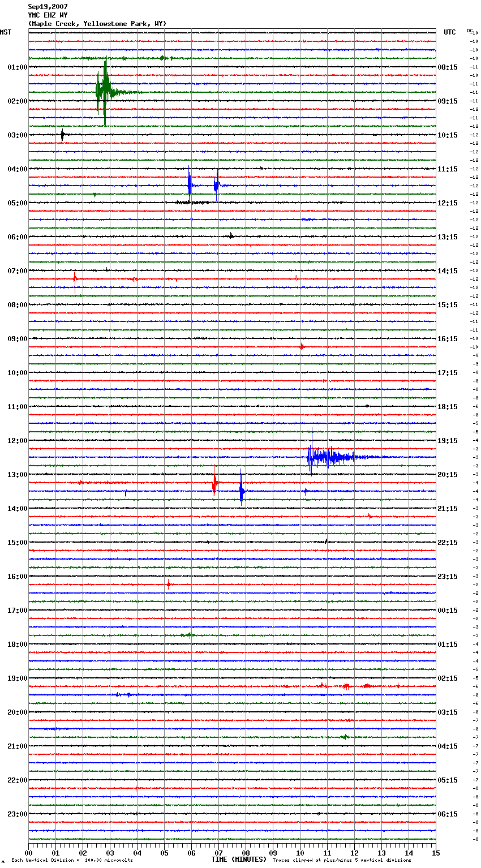Click the date label Sep19,2007
Screen dimensions: 481x868
pos(48,7)
